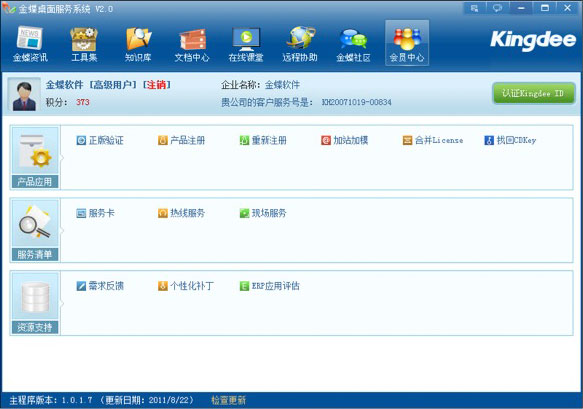Select the 资源支持 category panel
This screenshot has width=583, height=409.
tap(35, 303)
